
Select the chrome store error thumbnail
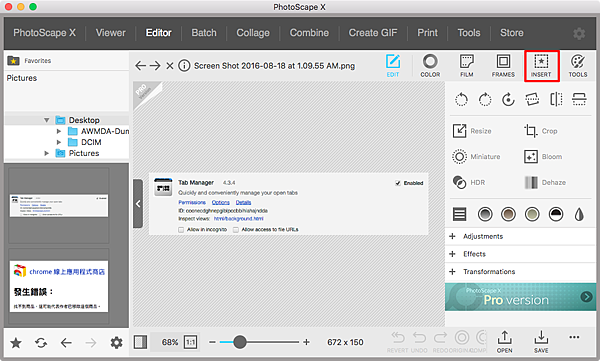coord(59,286)
